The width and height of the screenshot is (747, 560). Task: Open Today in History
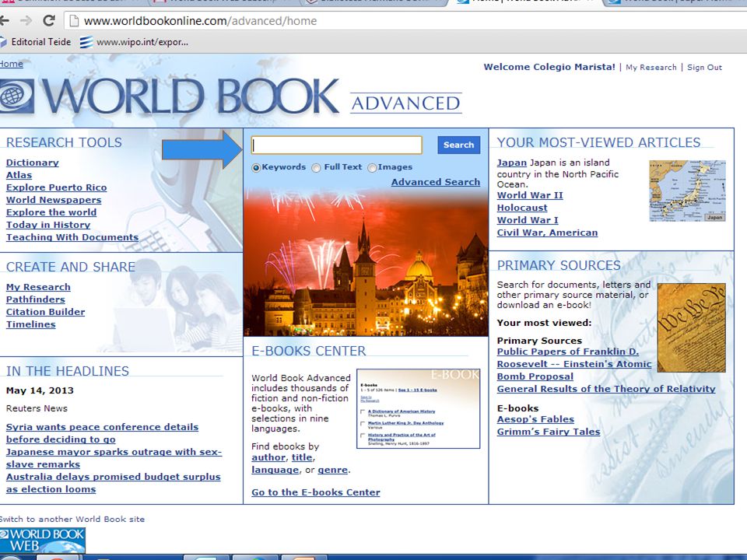(48, 224)
